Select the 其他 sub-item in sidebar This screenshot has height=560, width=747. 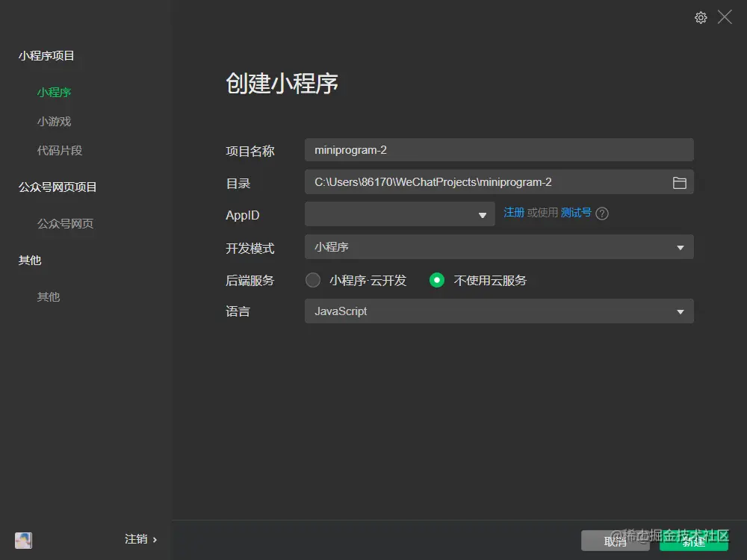(48, 296)
